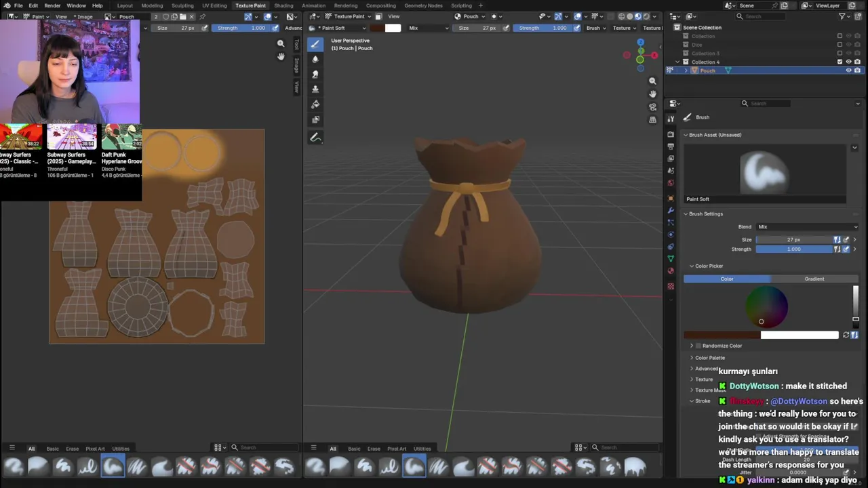Click the blue Z axis on navigation gizmo
868x488 pixels.
[x=640, y=42]
